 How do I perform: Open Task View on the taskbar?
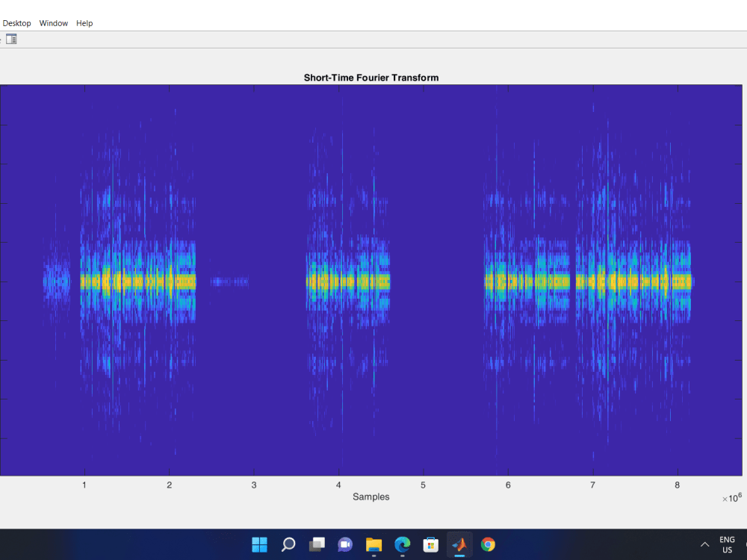(x=317, y=544)
